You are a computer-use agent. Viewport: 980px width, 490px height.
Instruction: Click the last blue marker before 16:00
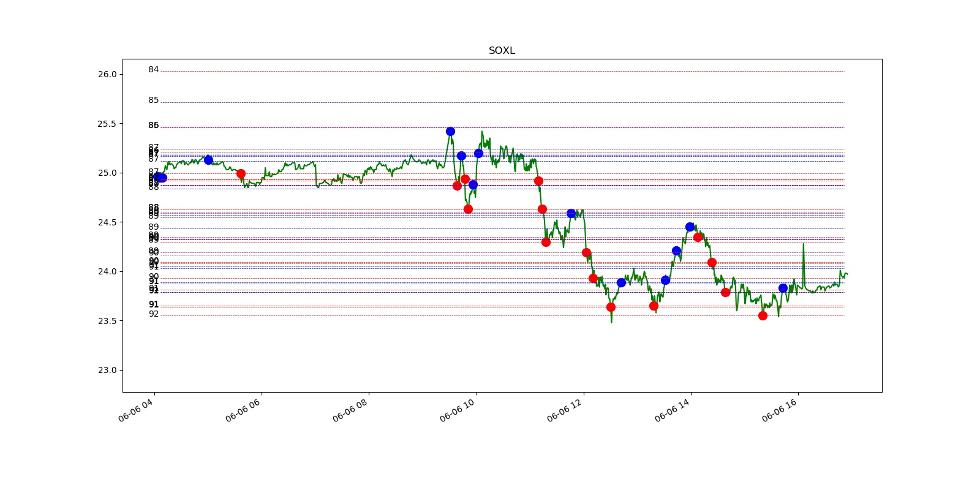point(783,288)
